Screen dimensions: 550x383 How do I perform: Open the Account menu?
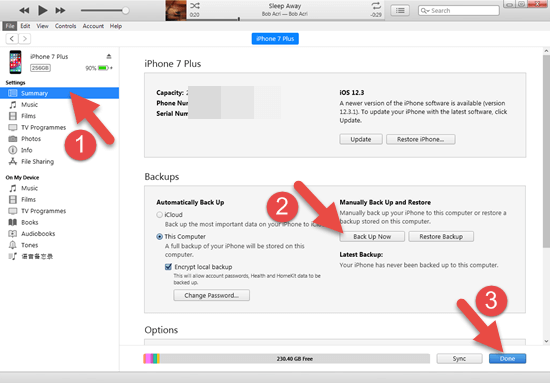click(93, 26)
